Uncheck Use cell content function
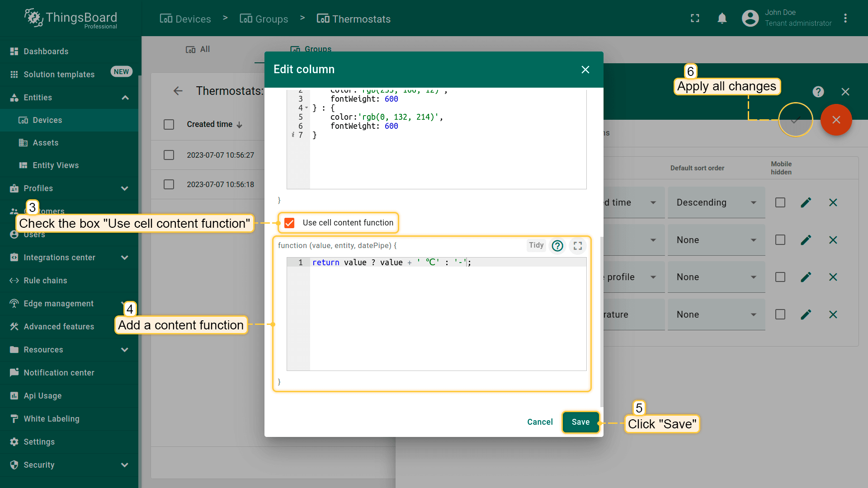 pyautogui.click(x=289, y=223)
